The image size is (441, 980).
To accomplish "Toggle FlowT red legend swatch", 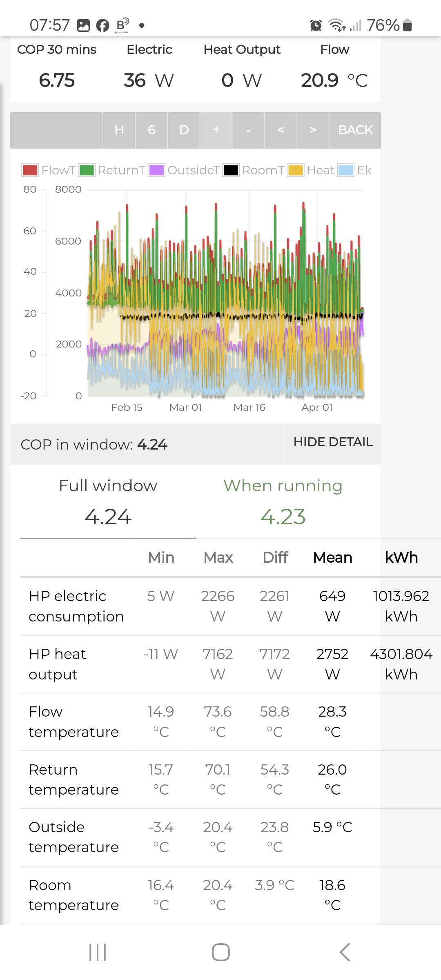I will 30,170.
